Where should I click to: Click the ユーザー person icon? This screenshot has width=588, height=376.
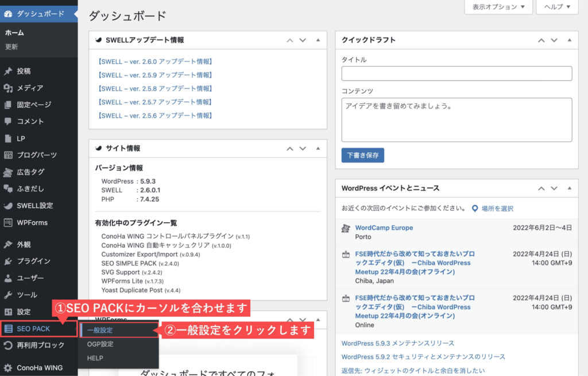[x=8, y=278]
